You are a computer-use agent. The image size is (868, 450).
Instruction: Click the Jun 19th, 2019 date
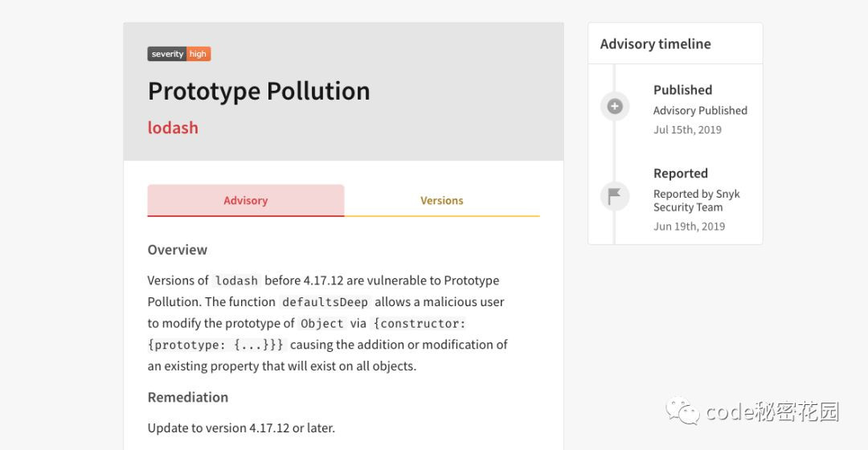689,227
